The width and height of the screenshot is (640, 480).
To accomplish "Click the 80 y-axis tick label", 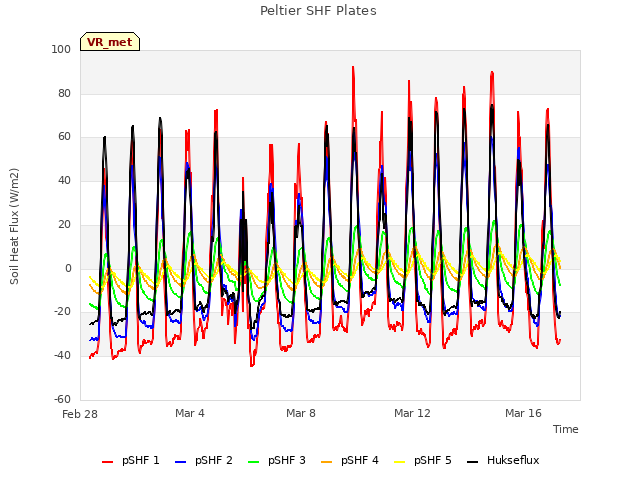I will point(64,93).
